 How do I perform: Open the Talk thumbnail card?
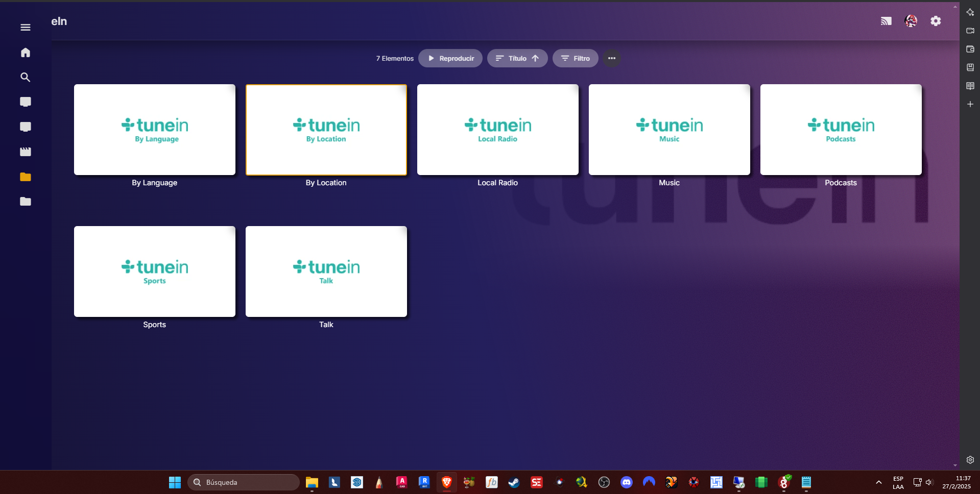tap(326, 271)
